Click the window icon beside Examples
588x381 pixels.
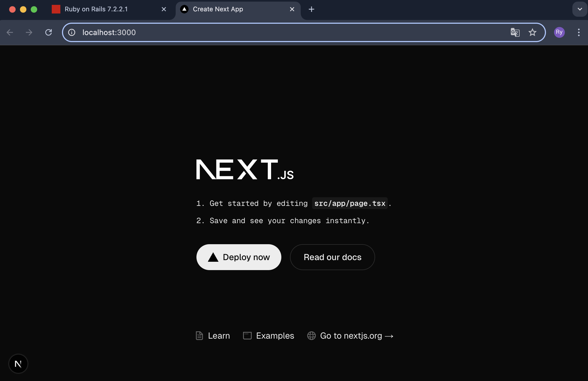(x=247, y=336)
